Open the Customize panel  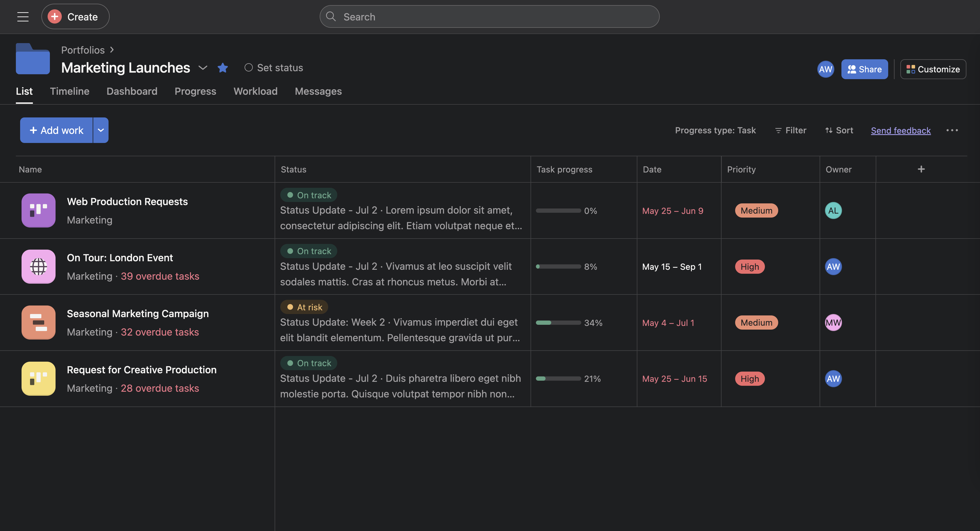click(x=933, y=69)
